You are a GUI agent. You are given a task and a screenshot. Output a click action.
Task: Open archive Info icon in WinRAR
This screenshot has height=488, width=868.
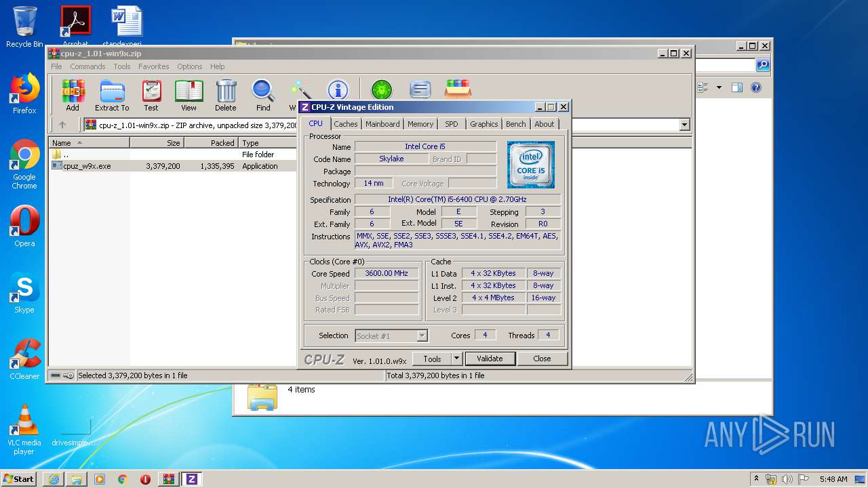click(338, 89)
